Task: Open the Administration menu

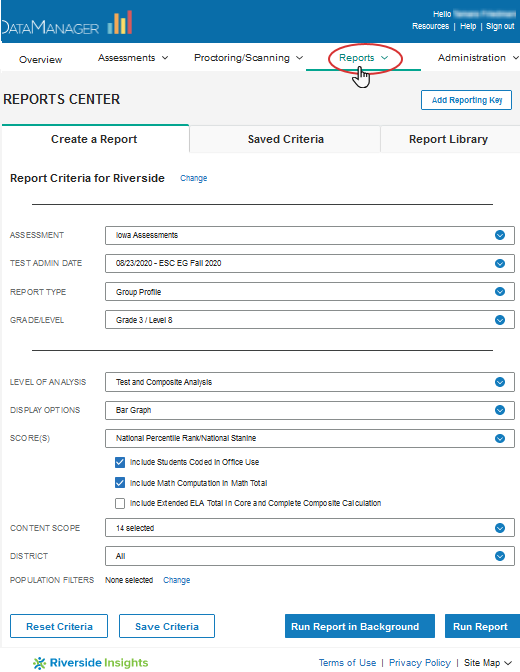Action: 478,58
